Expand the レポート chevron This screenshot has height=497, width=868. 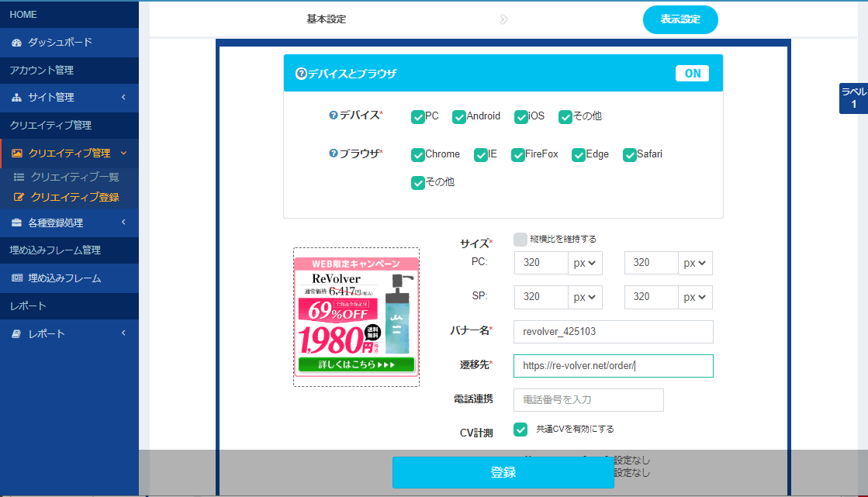pos(123,333)
